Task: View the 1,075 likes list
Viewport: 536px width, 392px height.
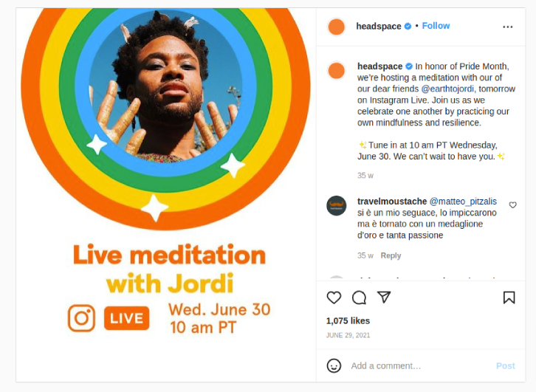Action: pyautogui.click(x=348, y=320)
